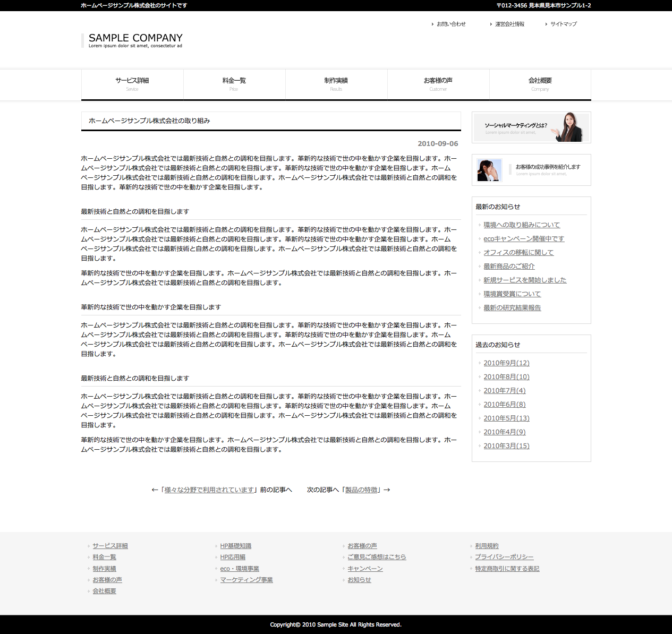View the 2010年3月(15) archive
The height and width of the screenshot is (634, 672).
click(506, 446)
